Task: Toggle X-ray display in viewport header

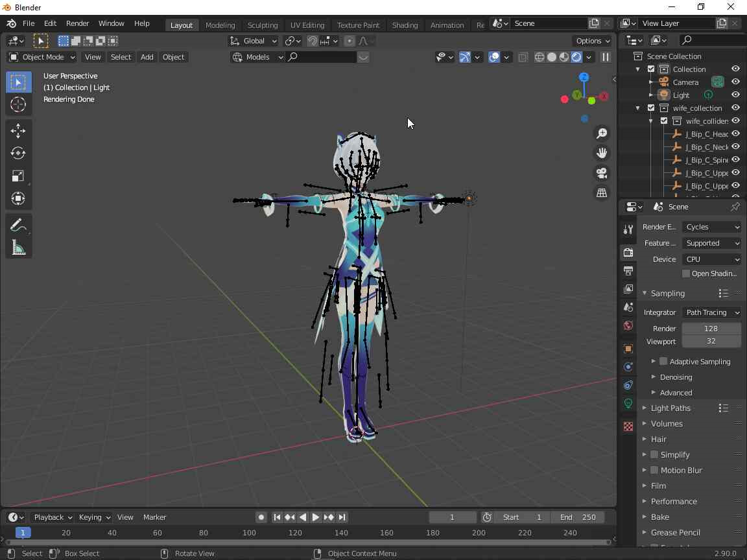Action: [x=523, y=57]
